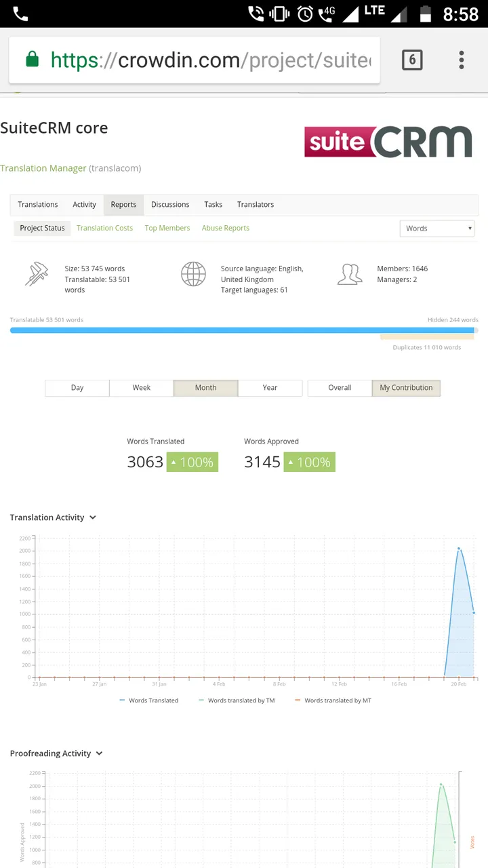Screen dimensions: 488x868
Task: Open the Abuse Reports link
Action: click(x=226, y=228)
